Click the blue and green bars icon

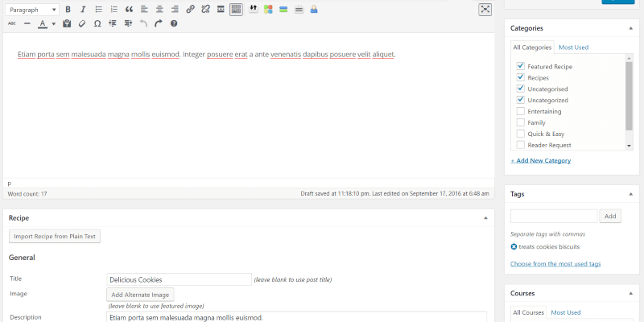click(283, 9)
